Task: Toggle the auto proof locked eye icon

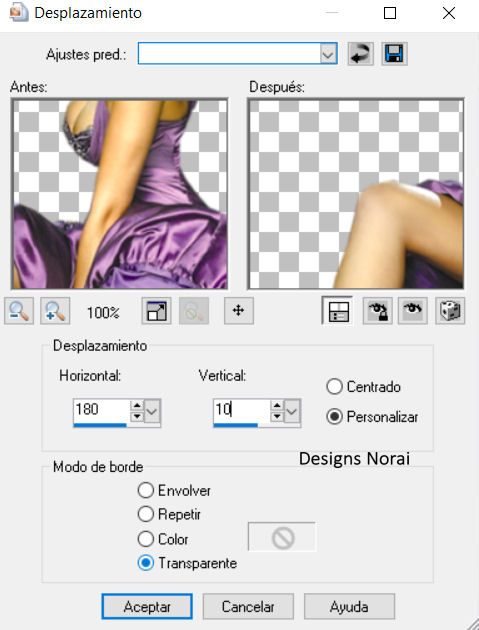Action: 378,311
